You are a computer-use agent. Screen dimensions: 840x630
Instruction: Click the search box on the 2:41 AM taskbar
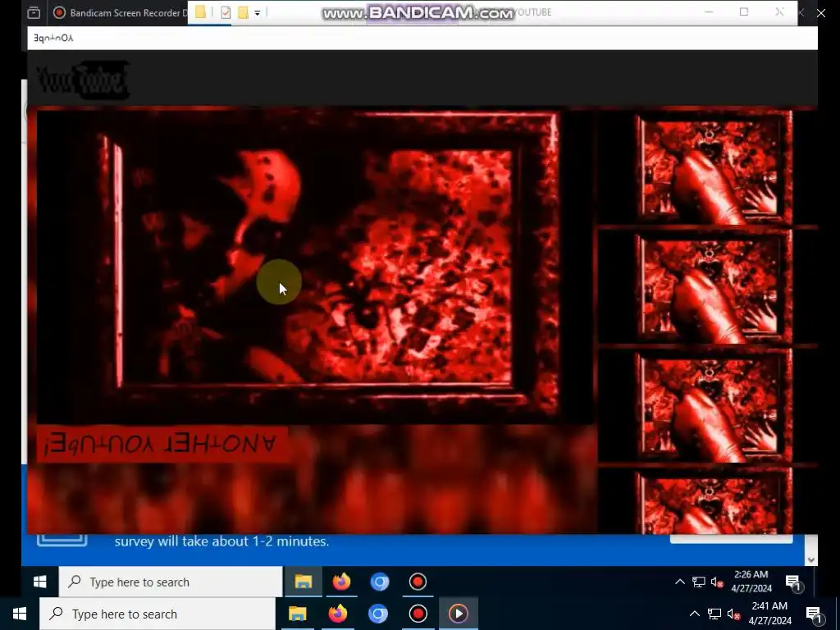(x=157, y=614)
